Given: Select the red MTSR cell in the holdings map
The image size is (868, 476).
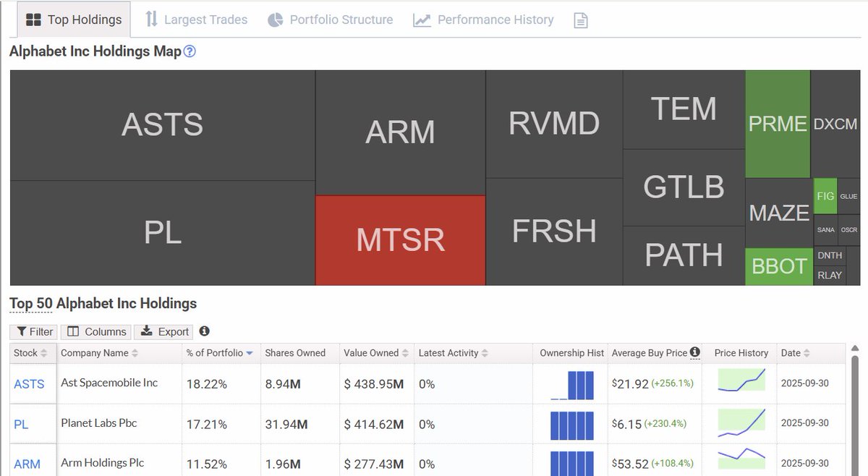Looking at the screenshot, I should (x=400, y=237).
